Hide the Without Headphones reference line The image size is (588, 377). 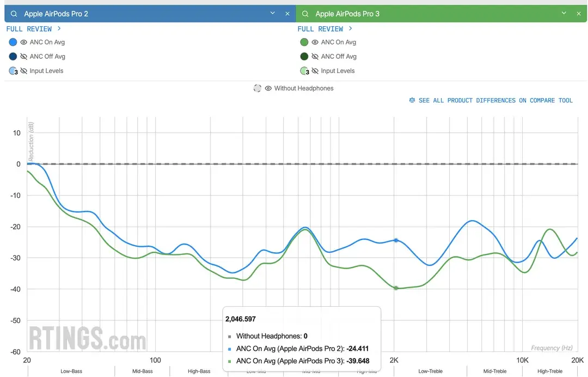point(268,88)
